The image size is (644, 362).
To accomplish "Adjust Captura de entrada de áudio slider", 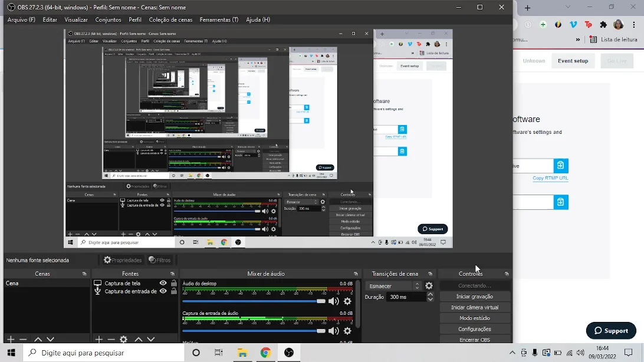I will (254, 331).
